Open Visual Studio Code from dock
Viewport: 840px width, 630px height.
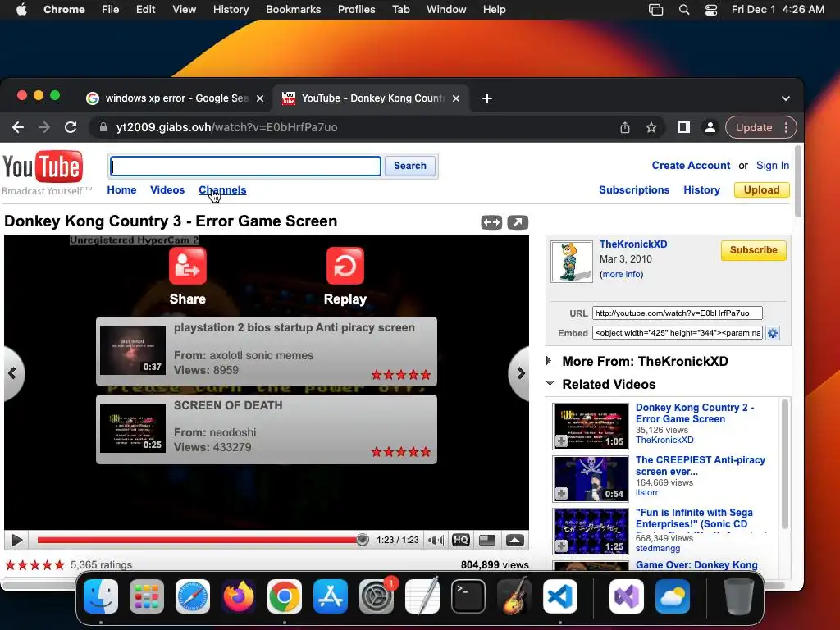559,596
